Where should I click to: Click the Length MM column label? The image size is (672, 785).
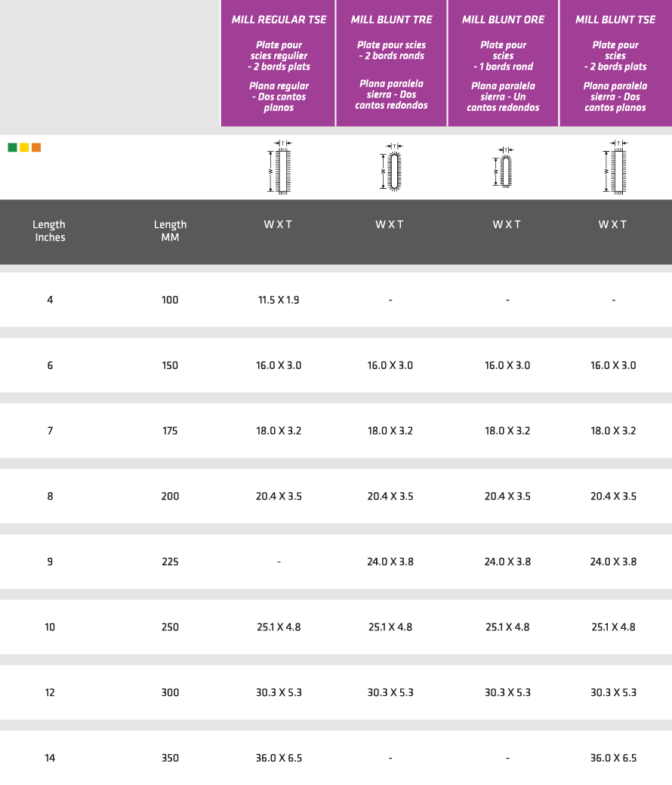pyautogui.click(x=170, y=231)
